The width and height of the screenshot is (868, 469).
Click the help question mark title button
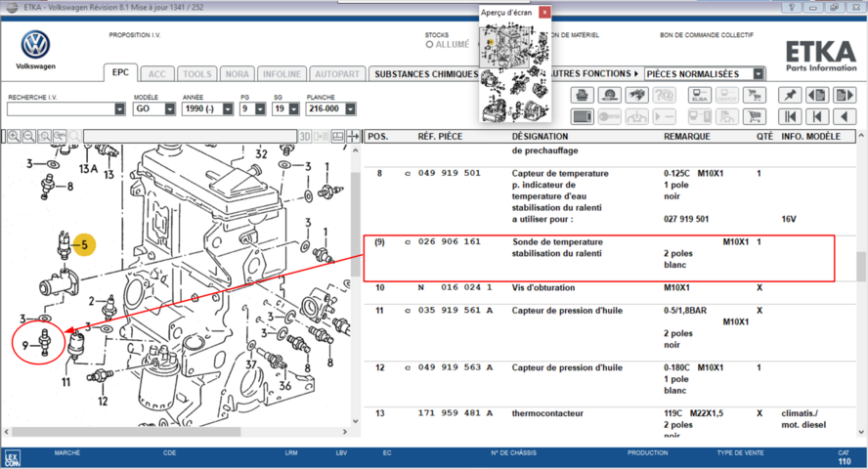pos(791,7)
